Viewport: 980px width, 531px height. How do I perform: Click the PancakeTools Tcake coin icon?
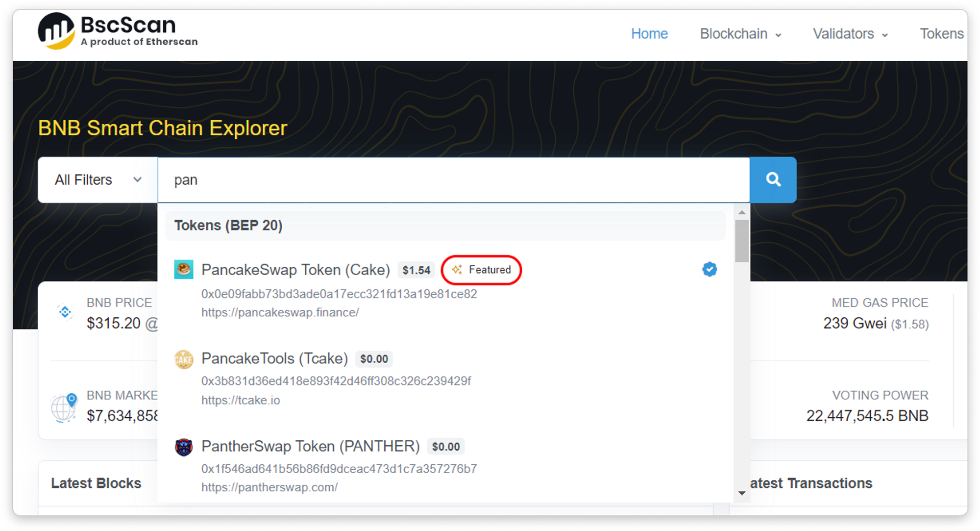[184, 359]
